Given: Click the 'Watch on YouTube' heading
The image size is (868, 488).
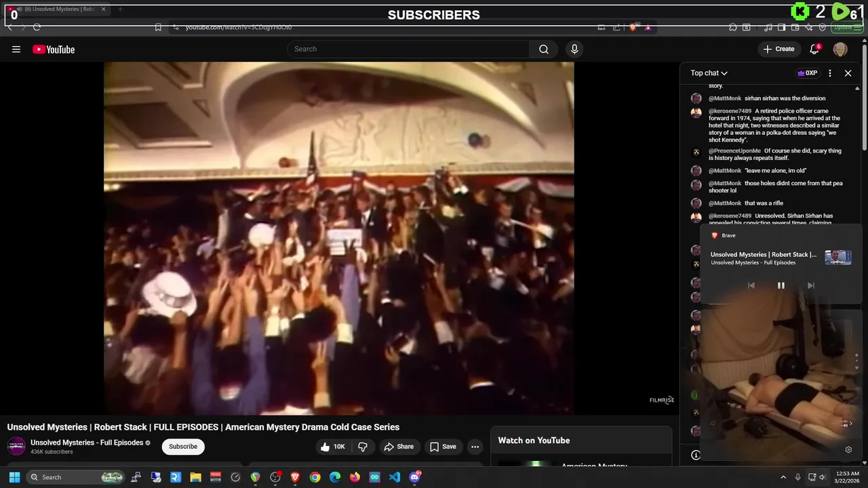Looking at the screenshot, I should pyautogui.click(x=534, y=441).
